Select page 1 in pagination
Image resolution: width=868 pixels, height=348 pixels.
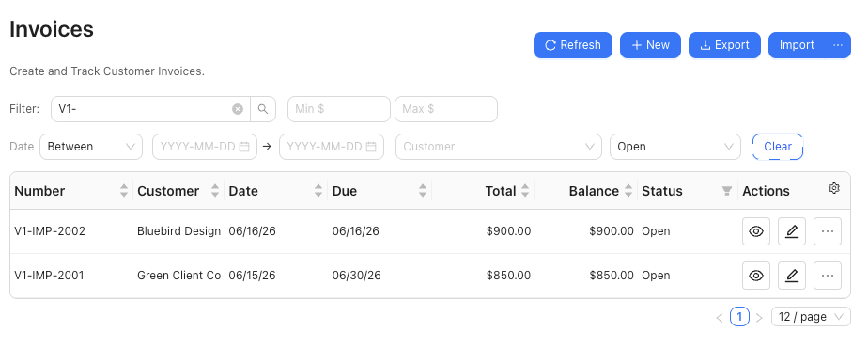[739, 317]
